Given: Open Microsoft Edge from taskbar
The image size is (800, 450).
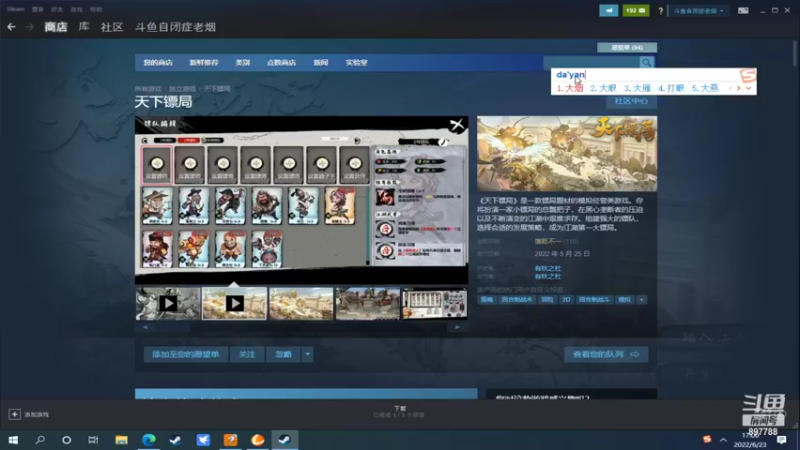Looking at the screenshot, I should [x=148, y=440].
